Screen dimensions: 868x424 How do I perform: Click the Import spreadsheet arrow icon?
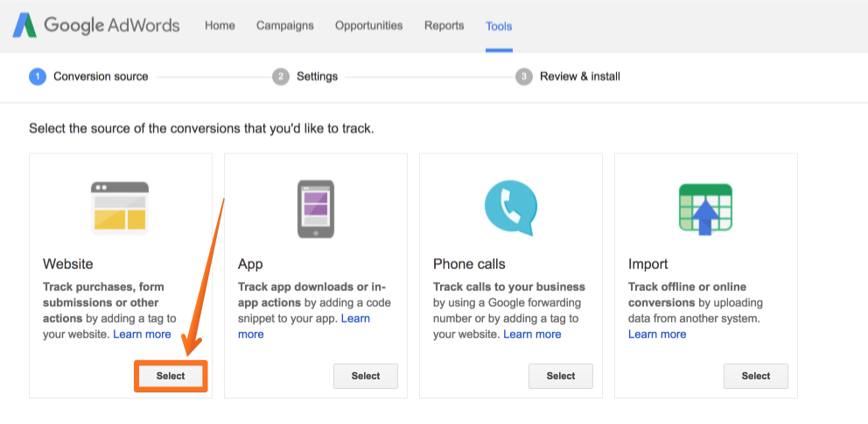tap(706, 209)
